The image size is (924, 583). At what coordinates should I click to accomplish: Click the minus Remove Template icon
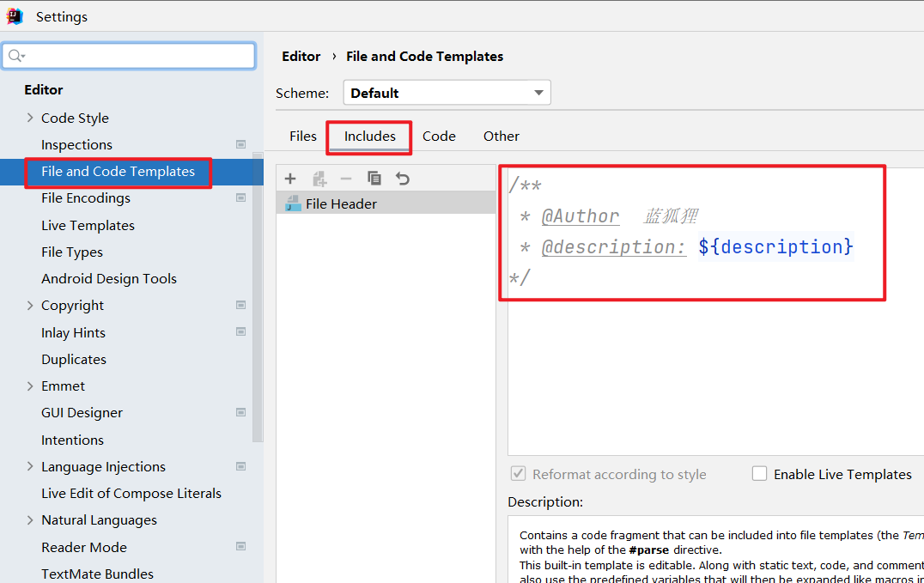(x=346, y=179)
